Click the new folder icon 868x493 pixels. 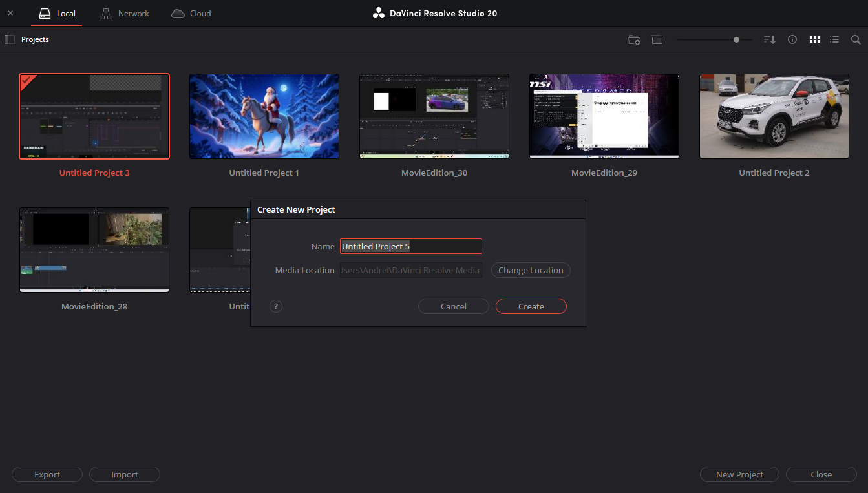pyautogui.click(x=634, y=39)
